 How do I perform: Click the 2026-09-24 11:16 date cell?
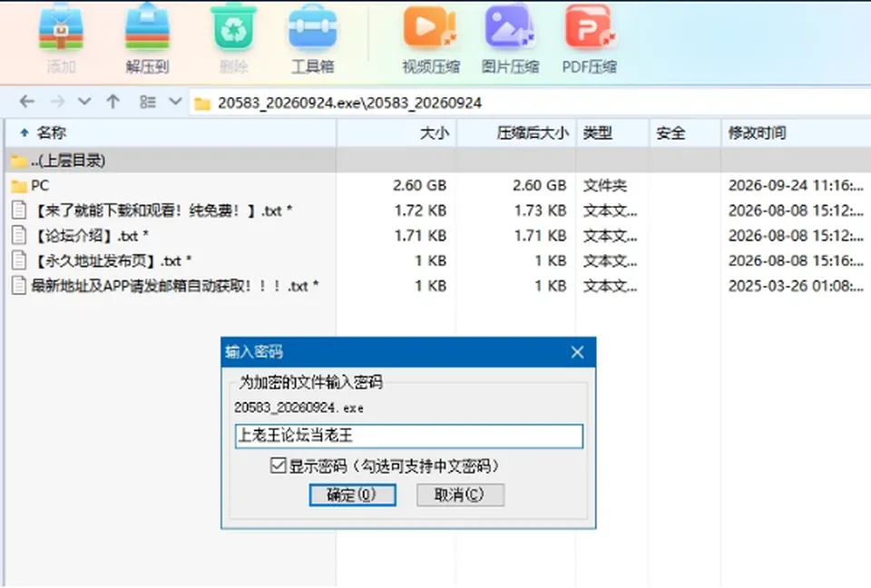(796, 186)
